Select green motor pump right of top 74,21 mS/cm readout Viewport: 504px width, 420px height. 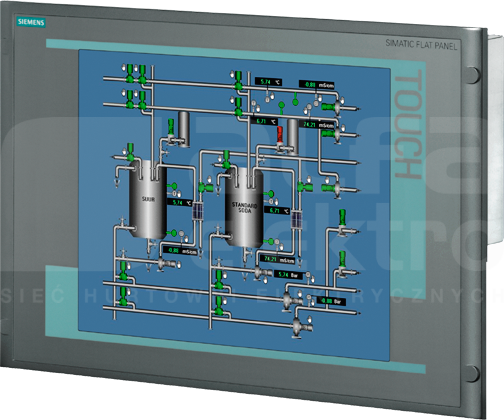point(331,134)
